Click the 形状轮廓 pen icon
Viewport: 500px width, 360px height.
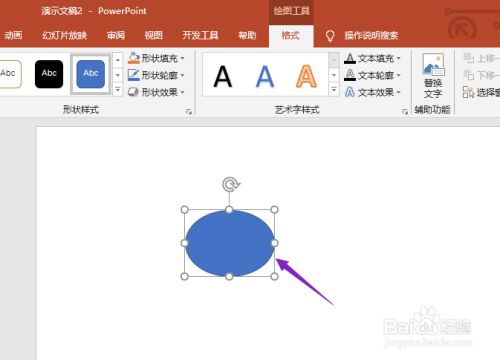(x=134, y=75)
